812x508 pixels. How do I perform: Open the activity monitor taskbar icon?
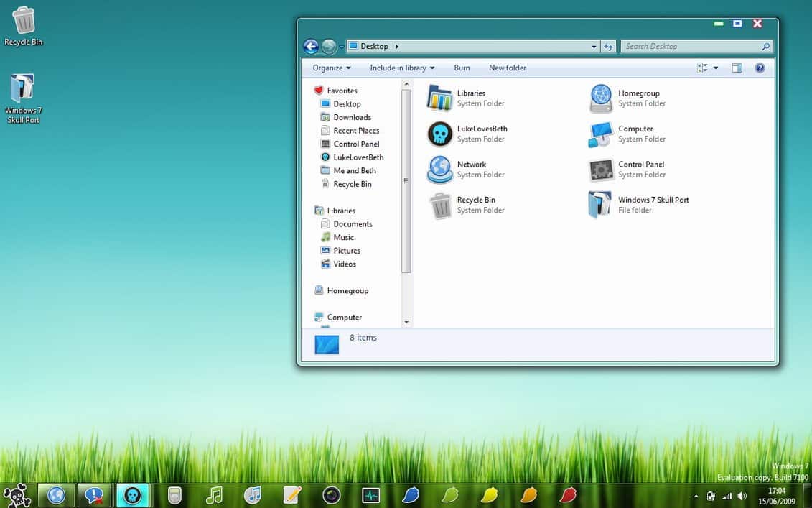[370, 494]
